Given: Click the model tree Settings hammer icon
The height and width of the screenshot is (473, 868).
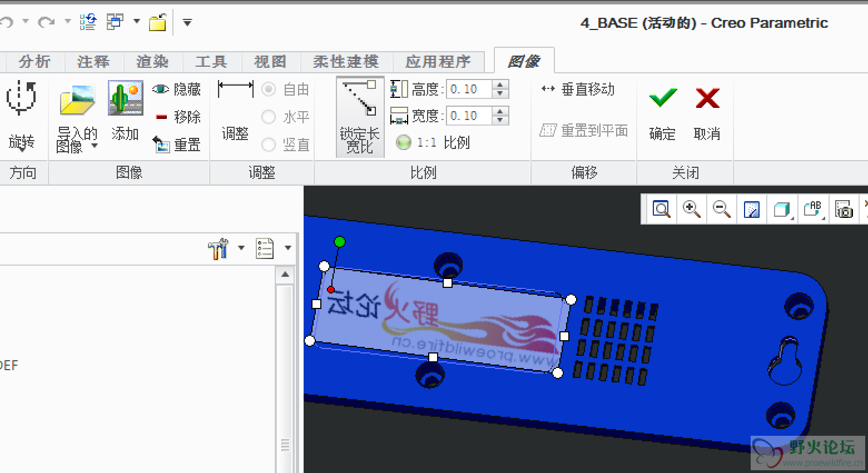Looking at the screenshot, I should pos(218,248).
